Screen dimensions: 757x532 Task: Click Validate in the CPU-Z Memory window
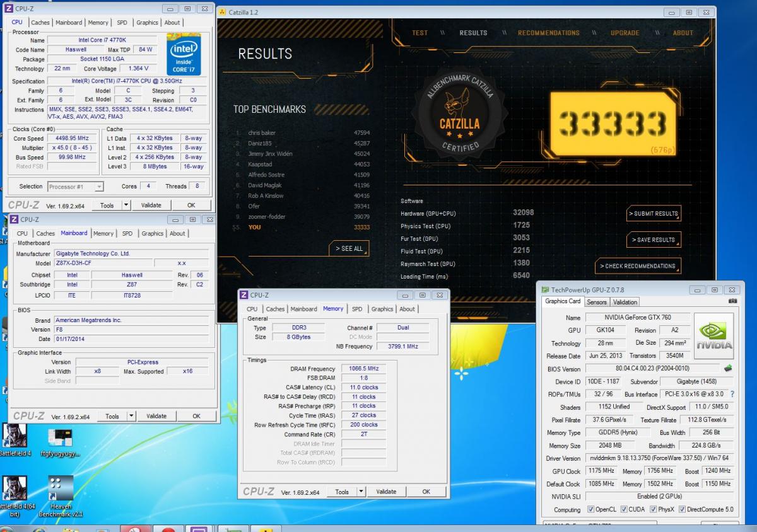tap(386, 492)
